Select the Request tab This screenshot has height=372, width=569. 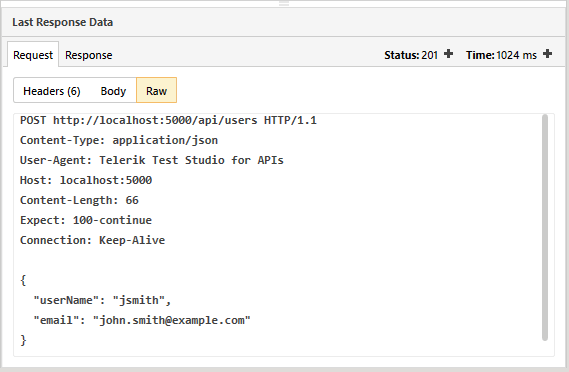(33, 55)
